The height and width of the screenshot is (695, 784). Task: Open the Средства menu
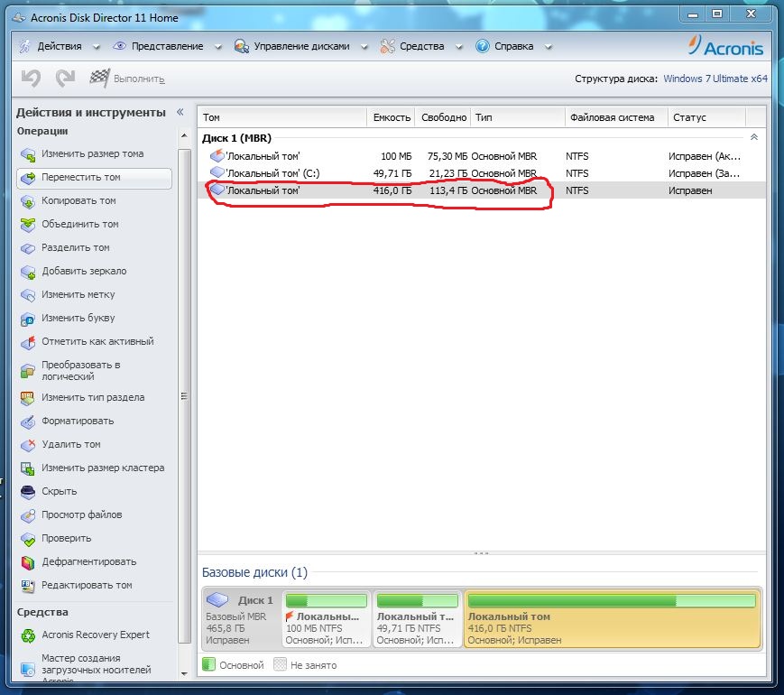(x=421, y=47)
